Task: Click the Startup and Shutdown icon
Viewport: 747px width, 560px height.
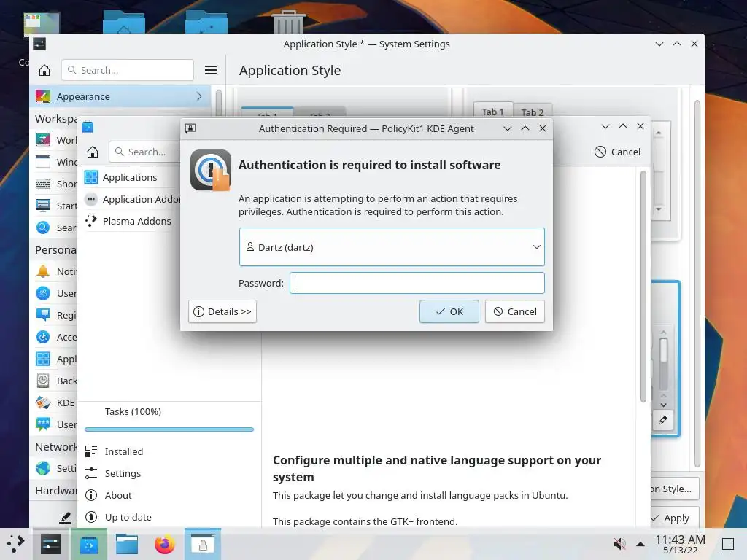Action: coord(43,206)
